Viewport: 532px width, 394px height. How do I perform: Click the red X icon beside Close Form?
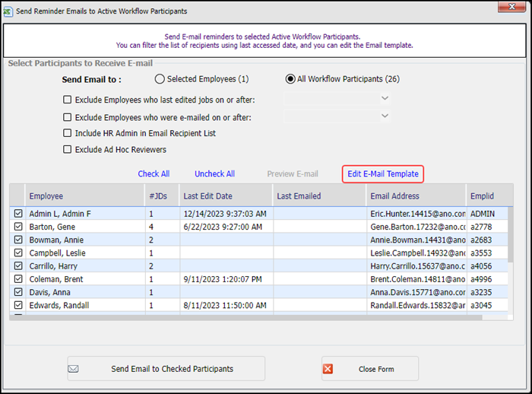328,369
